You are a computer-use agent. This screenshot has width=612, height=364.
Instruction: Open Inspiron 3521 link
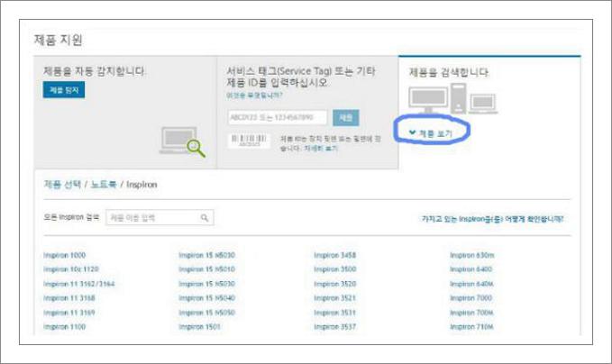[335, 298]
